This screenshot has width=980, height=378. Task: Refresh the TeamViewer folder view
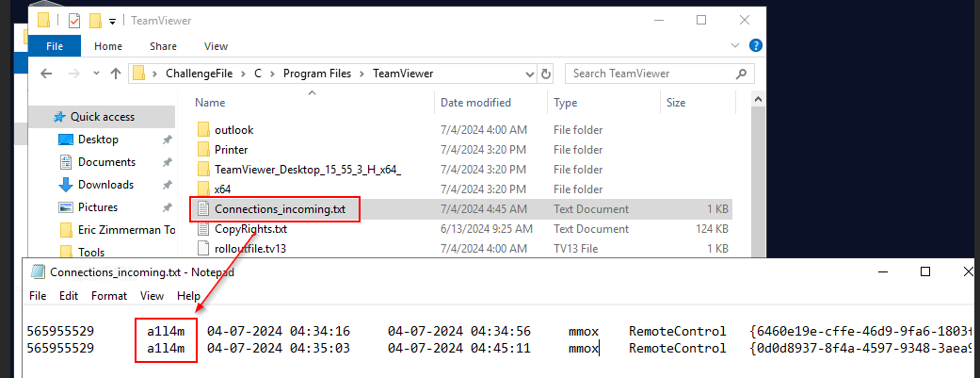[x=547, y=73]
